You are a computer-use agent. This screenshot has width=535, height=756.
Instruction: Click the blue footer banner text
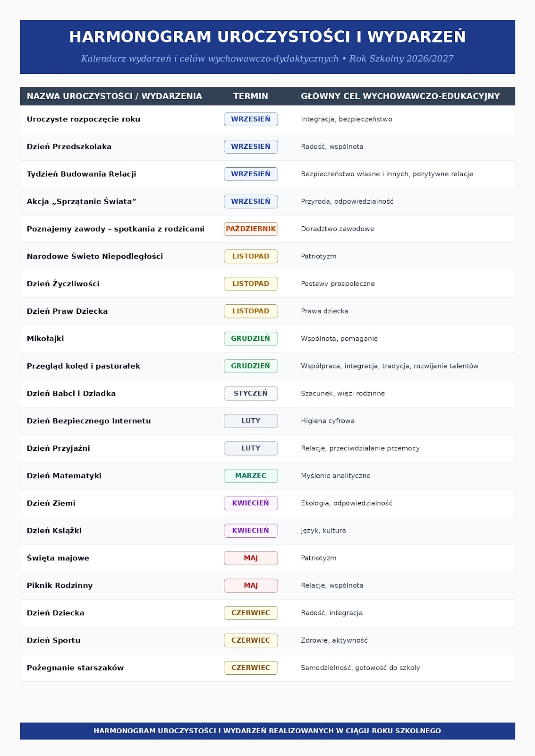click(x=267, y=730)
